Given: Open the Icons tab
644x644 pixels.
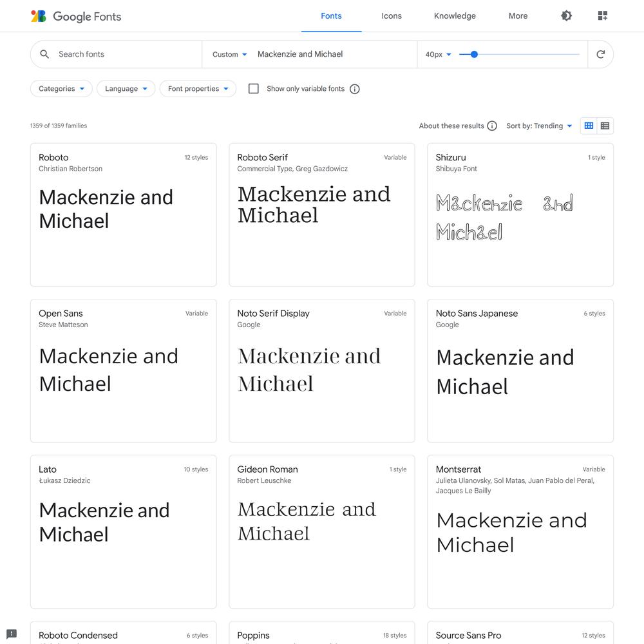Looking at the screenshot, I should pos(392,16).
